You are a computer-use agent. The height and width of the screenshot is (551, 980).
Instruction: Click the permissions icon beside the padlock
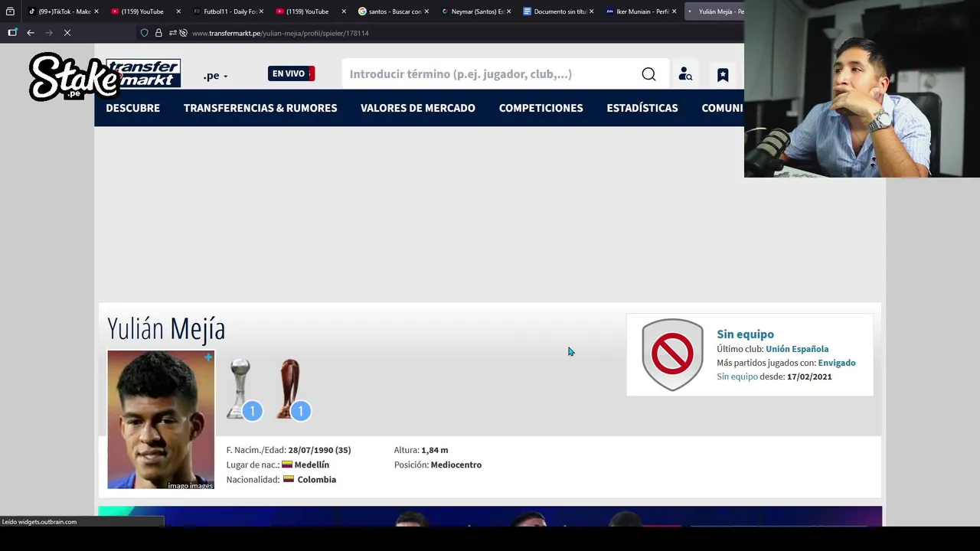click(172, 33)
